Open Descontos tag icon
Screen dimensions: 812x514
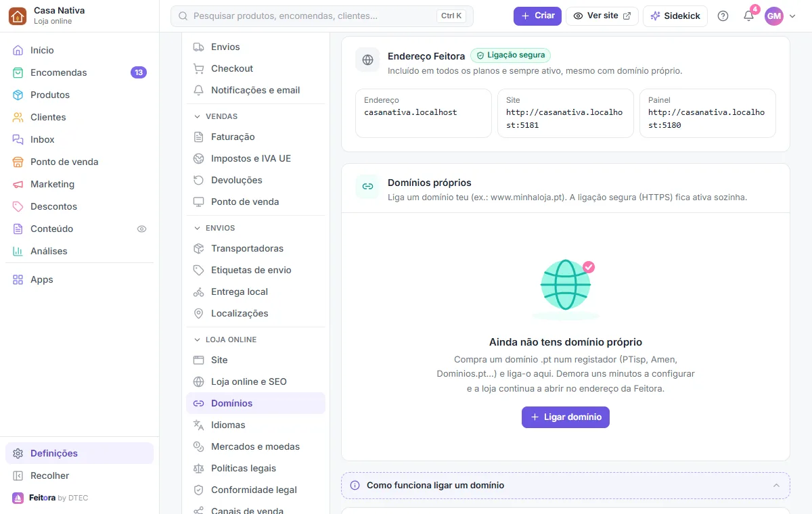18,206
